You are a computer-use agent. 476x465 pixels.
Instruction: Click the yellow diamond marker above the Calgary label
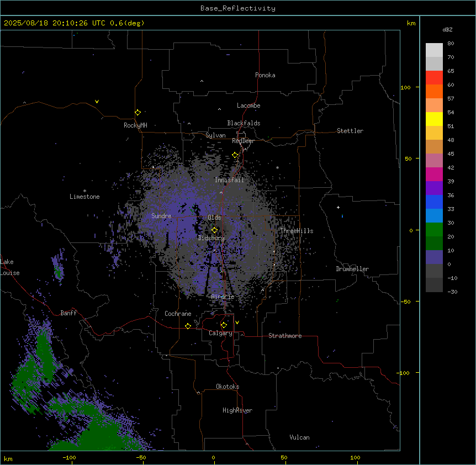coord(224,325)
